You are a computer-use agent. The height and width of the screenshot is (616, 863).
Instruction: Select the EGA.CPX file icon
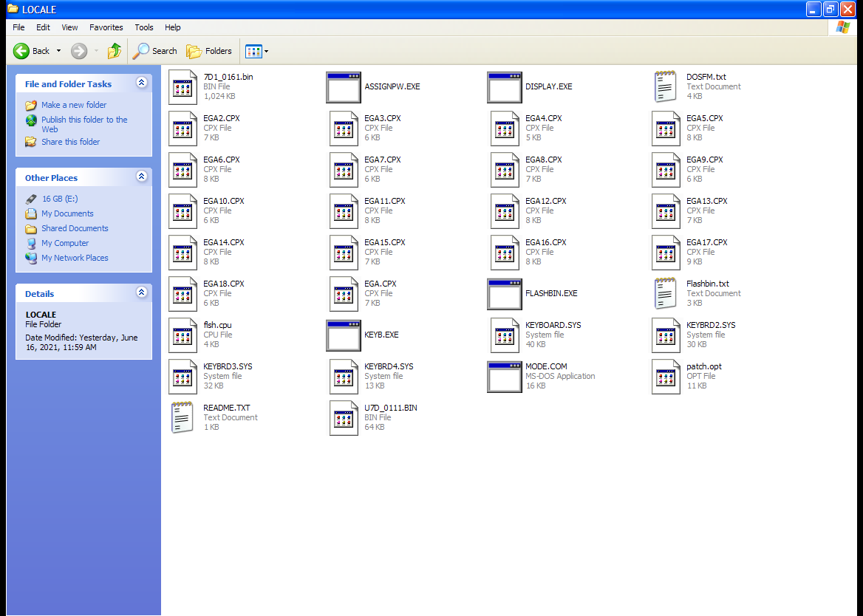pos(344,294)
